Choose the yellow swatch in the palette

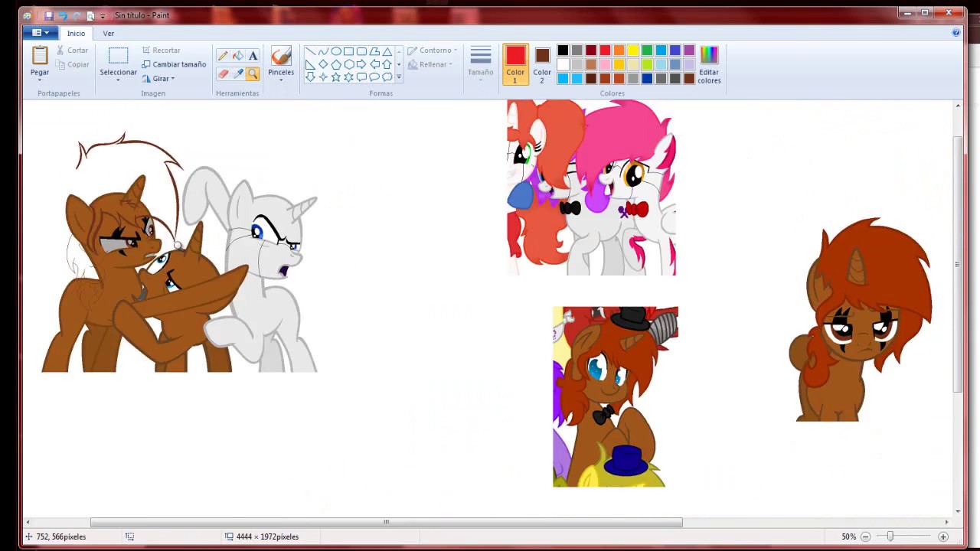coord(633,51)
